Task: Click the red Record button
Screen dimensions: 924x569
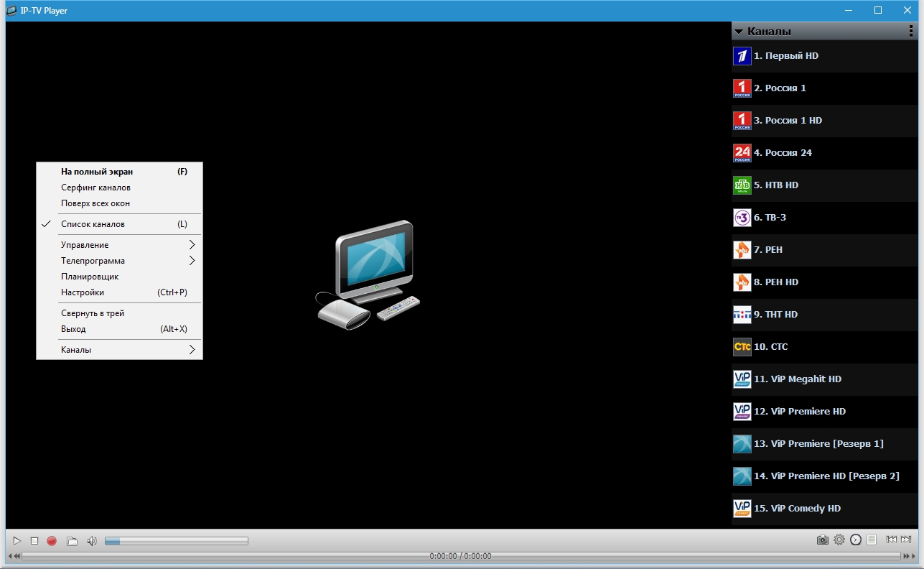Action: pyautogui.click(x=52, y=541)
